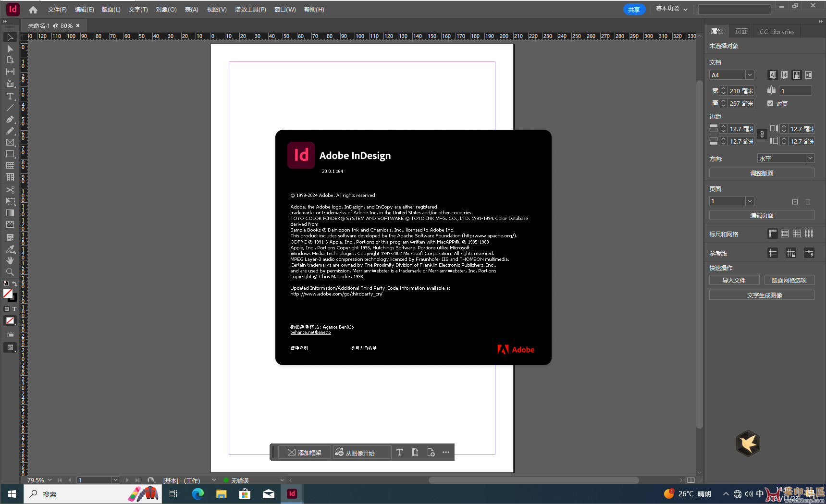
Task: Open the status bar page number dropdown
Action: pos(115,480)
